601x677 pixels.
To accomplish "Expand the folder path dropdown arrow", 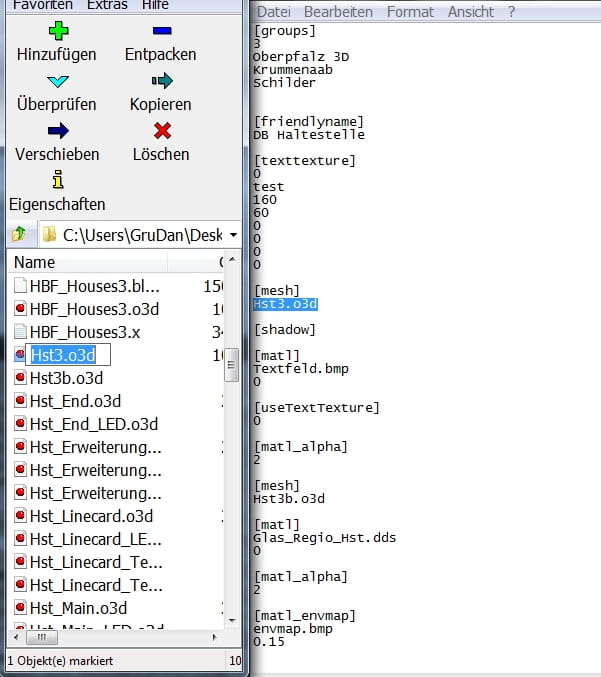I will click(232, 235).
